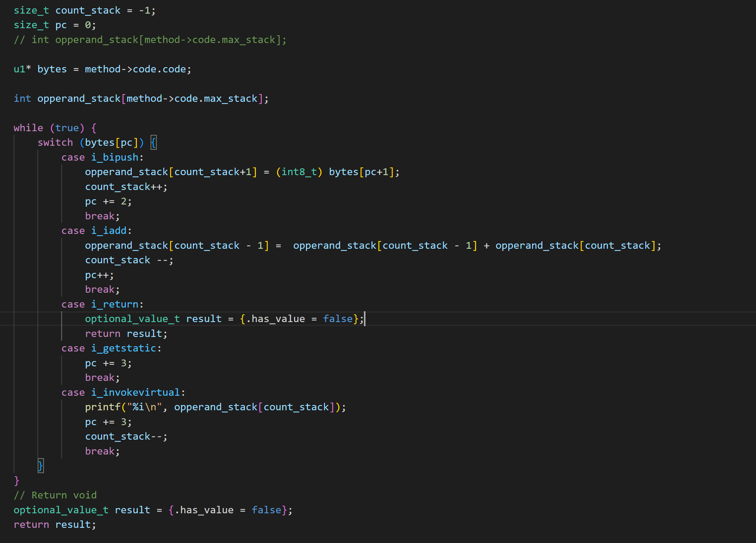The height and width of the screenshot is (543, 756).
Task: Click the printf function call
Action: click(103, 407)
